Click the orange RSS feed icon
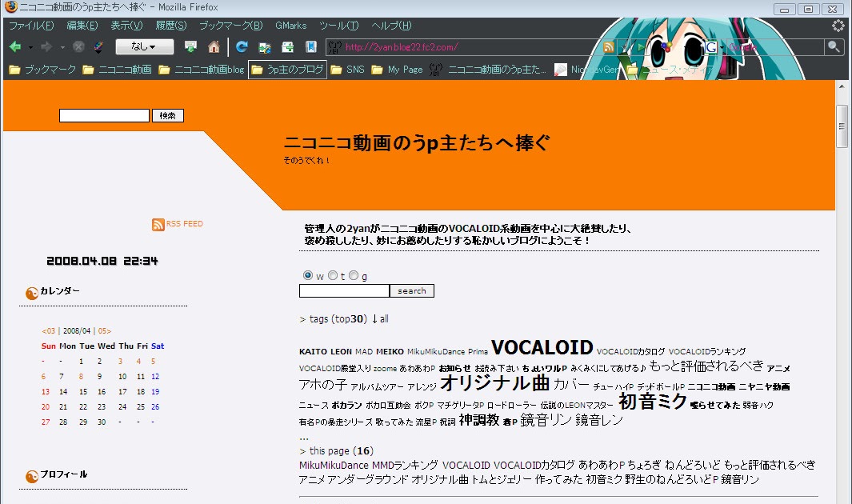The image size is (852, 504). [x=158, y=224]
